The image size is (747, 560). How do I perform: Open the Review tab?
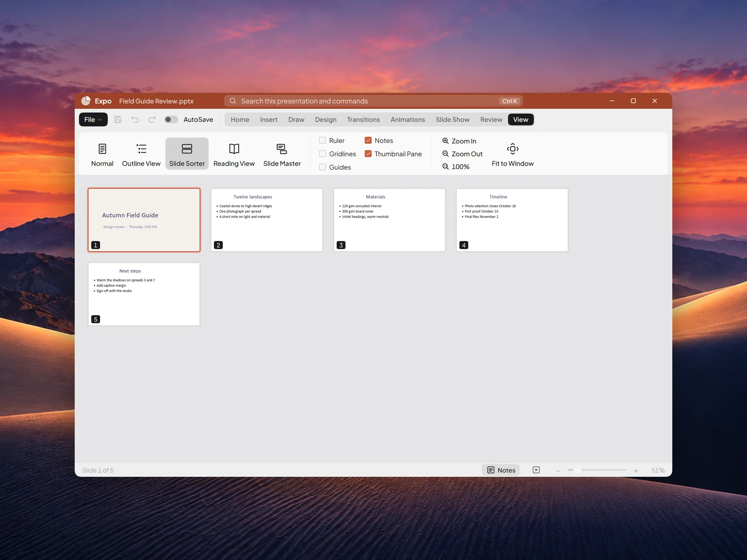[491, 119]
